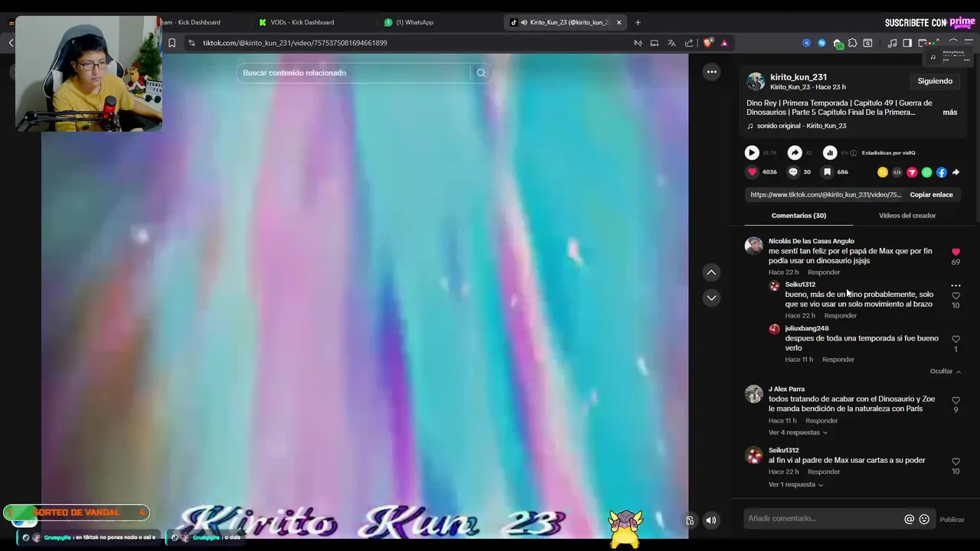Click the vidIQ bar chart stats icon

coord(830,152)
